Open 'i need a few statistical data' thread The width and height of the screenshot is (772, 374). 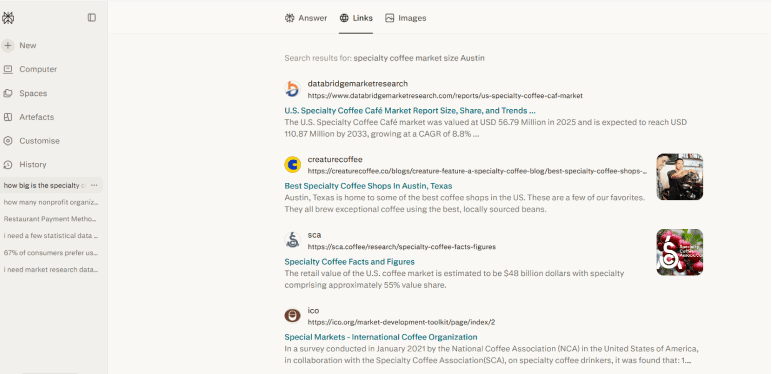click(x=51, y=236)
